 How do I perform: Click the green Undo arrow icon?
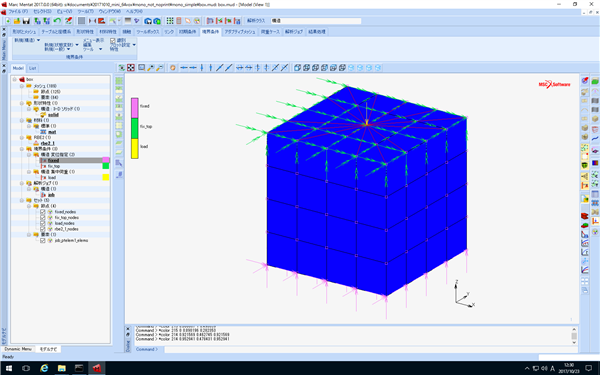point(57,21)
